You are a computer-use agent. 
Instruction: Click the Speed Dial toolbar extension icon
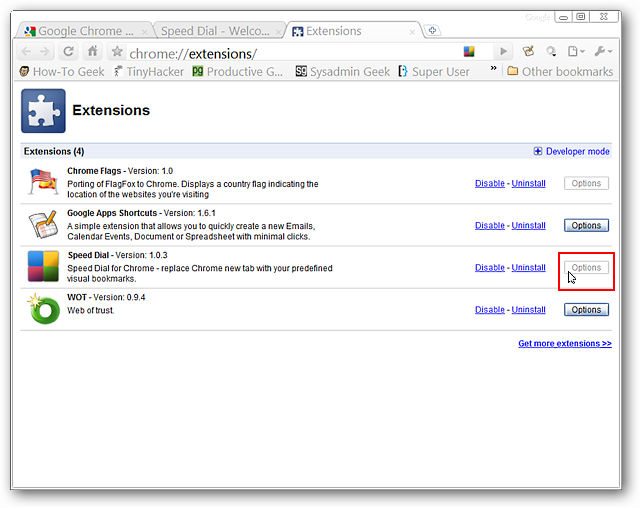click(469, 52)
